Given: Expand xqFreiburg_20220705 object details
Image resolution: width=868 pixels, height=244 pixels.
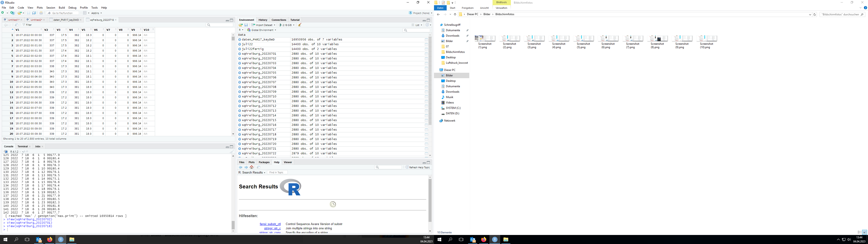Looking at the screenshot, I should [240, 73].
